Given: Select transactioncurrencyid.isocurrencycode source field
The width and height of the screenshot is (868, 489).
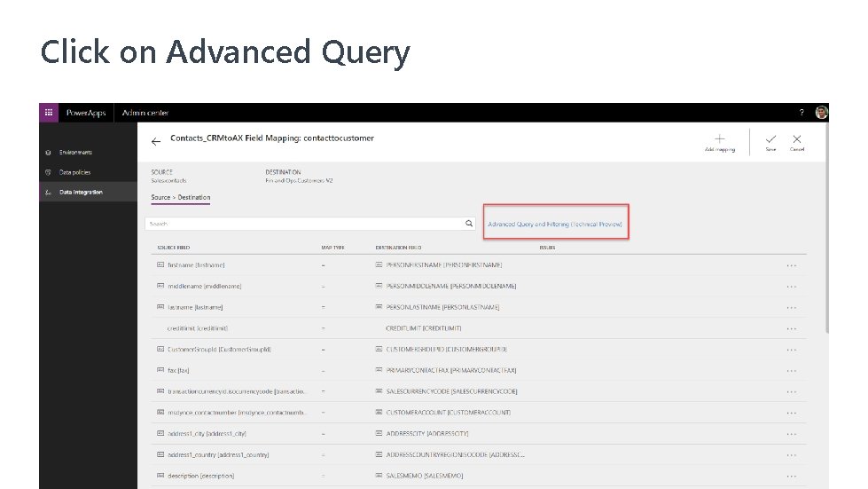Looking at the screenshot, I should coord(237,391).
